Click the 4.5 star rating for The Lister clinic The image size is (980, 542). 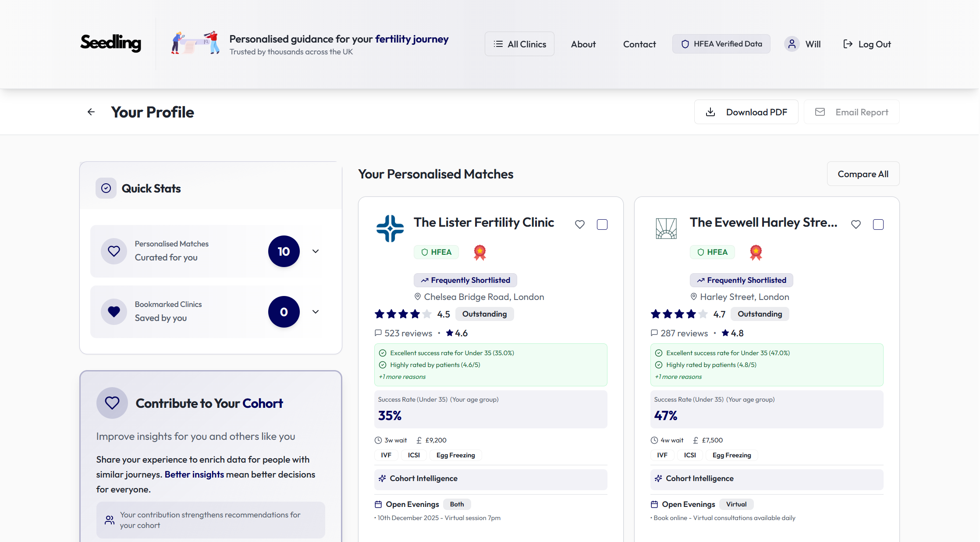(x=443, y=314)
